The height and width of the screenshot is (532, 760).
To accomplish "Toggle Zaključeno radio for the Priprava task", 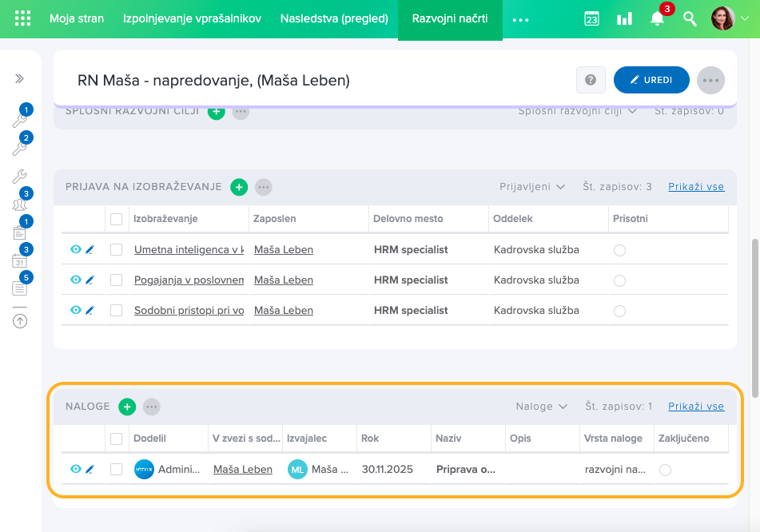I will [665, 470].
